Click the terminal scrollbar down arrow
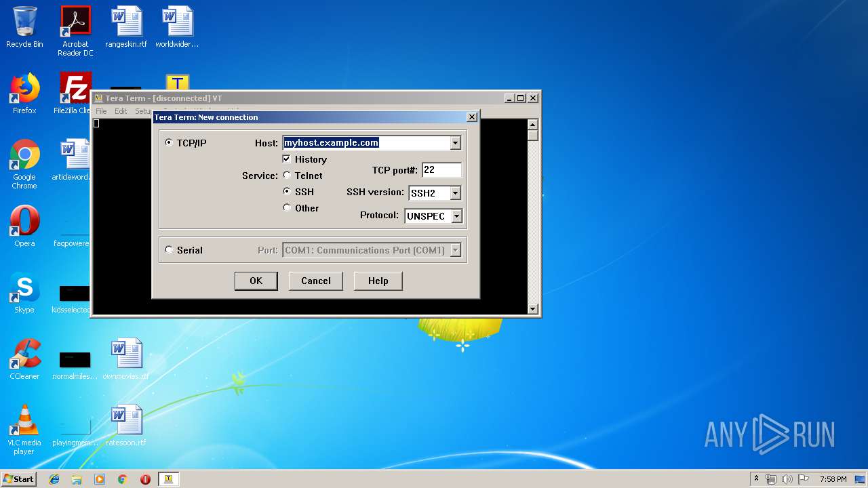The image size is (868, 488). click(x=532, y=309)
